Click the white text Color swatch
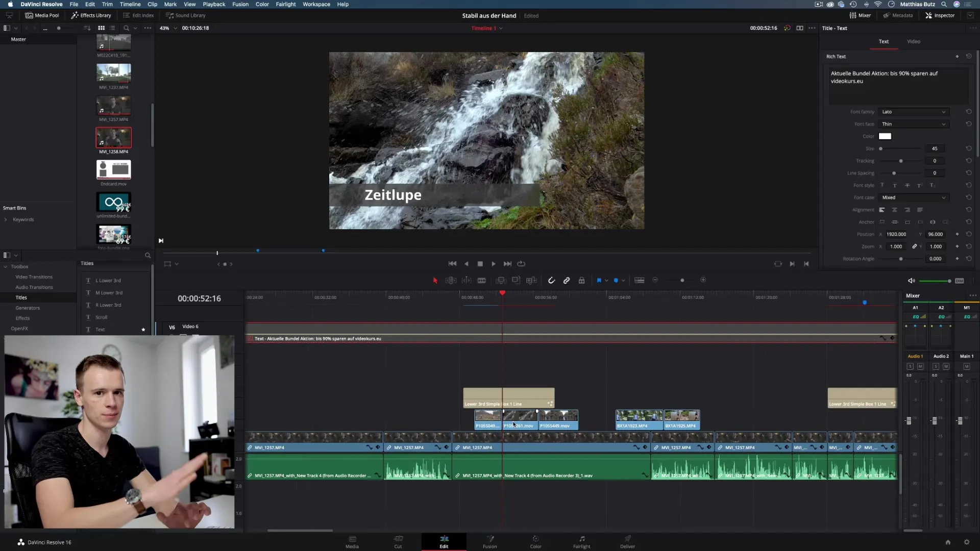 point(885,136)
